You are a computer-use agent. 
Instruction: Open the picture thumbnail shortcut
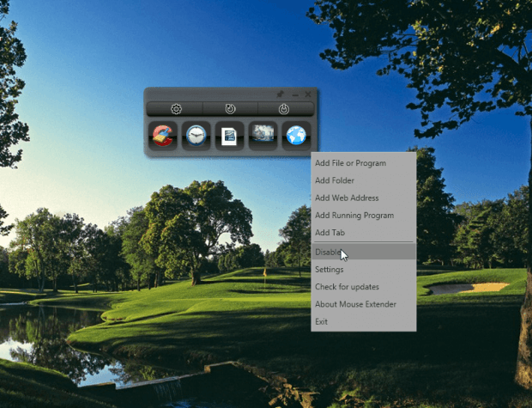[x=263, y=136]
